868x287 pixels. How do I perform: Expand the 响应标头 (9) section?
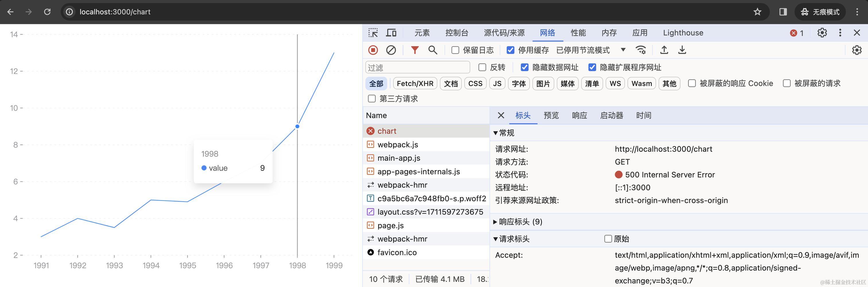click(x=518, y=222)
